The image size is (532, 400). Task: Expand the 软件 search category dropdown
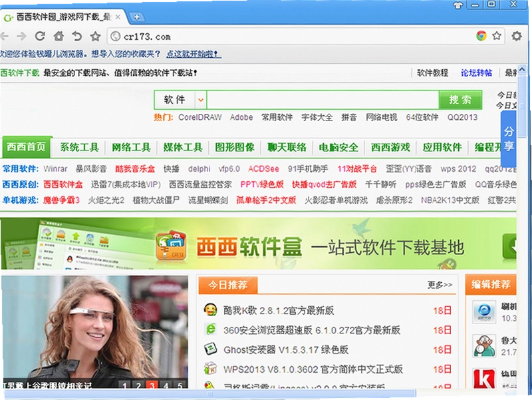[201, 100]
